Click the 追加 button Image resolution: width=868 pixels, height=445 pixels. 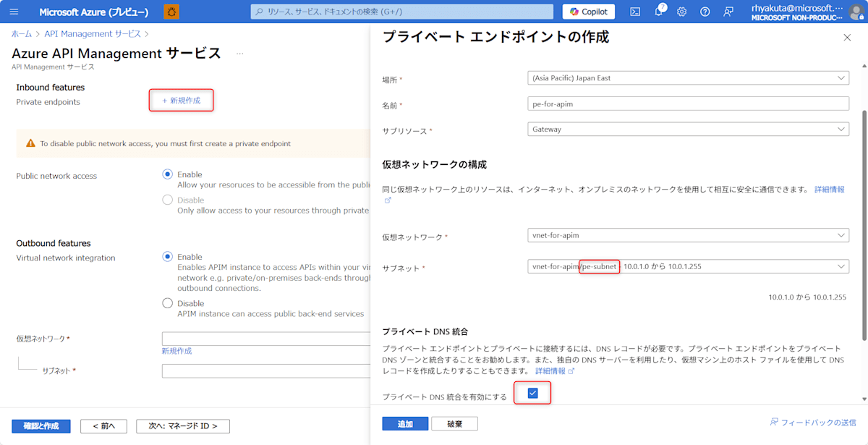405,424
